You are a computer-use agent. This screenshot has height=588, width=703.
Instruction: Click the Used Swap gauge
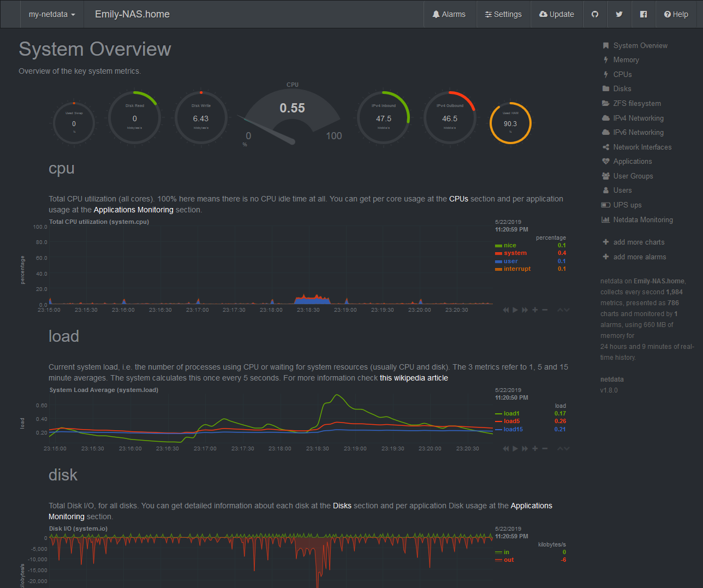coord(74,123)
